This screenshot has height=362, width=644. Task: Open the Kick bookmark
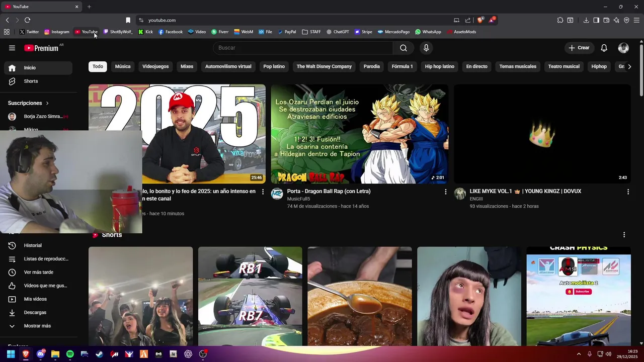coord(145,32)
